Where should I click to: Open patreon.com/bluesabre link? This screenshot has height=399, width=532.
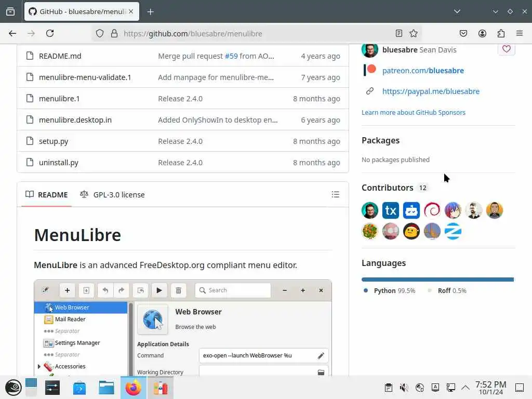pos(423,71)
